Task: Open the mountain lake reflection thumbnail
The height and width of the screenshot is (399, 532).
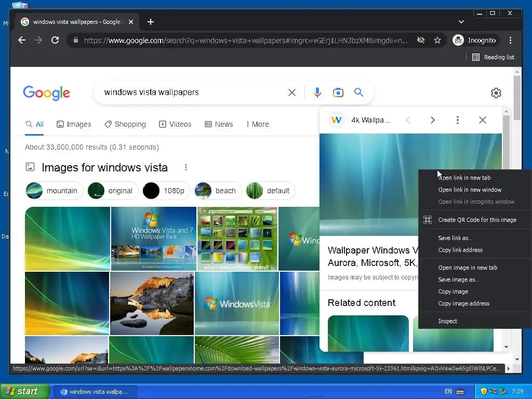Action: coord(152,303)
